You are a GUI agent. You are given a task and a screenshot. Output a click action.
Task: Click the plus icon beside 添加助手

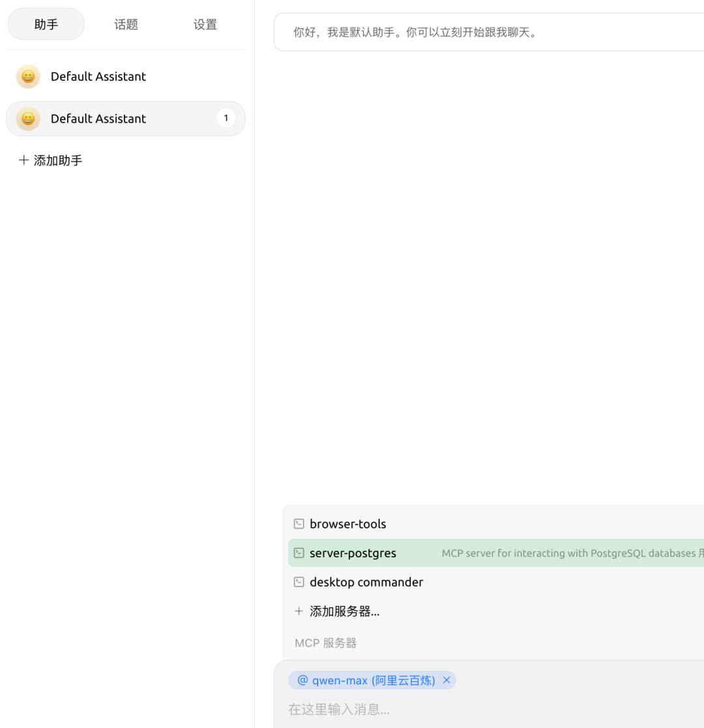[23, 160]
